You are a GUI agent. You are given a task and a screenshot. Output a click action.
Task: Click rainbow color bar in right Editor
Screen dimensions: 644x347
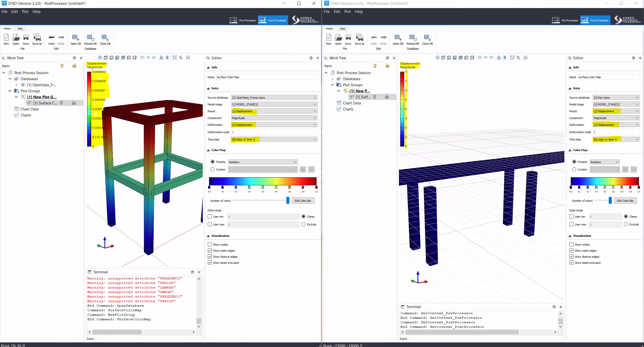pos(605,181)
